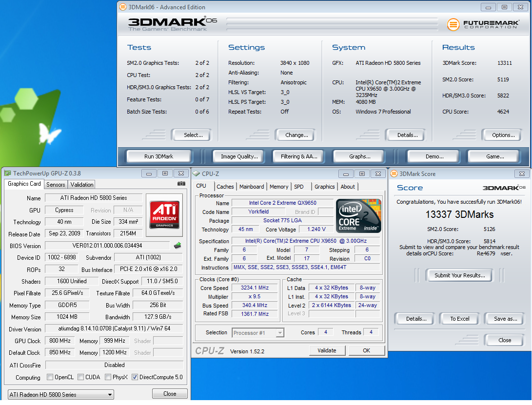The height and width of the screenshot is (405, 532).
Task: Click the Save as... button
Action: tap(505, 319)
